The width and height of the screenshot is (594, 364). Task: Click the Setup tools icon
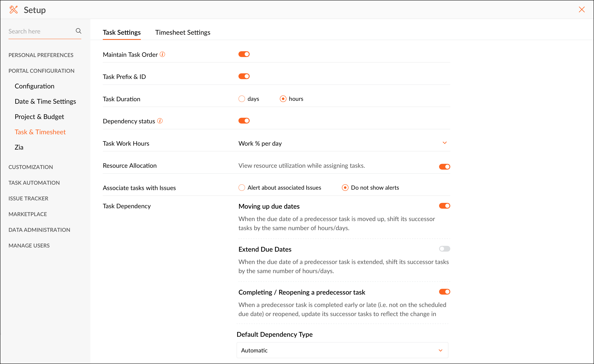(13, 10)
